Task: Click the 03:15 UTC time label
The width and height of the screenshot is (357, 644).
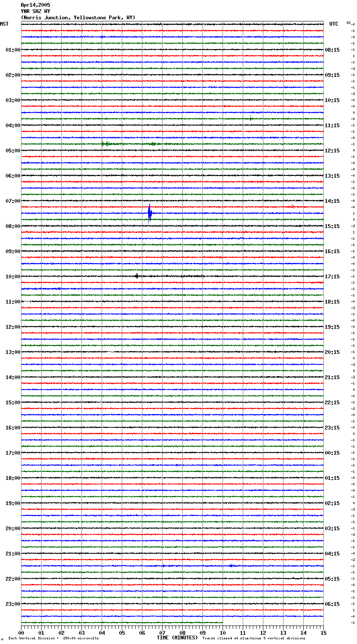Action: [332, 529]
